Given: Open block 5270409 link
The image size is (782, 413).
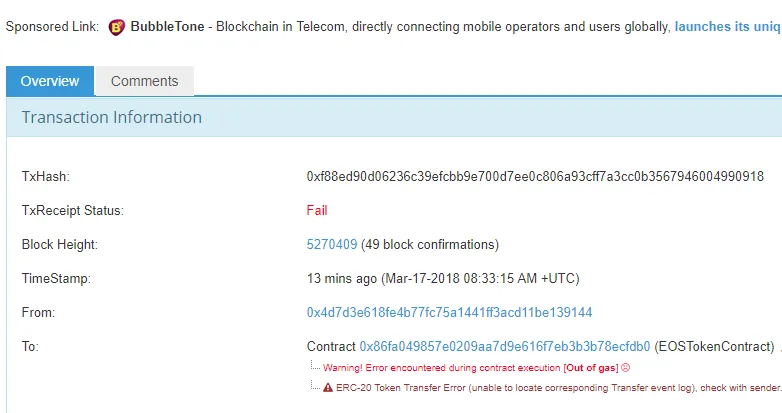Looking at the screenshot, I should point(332,244).
